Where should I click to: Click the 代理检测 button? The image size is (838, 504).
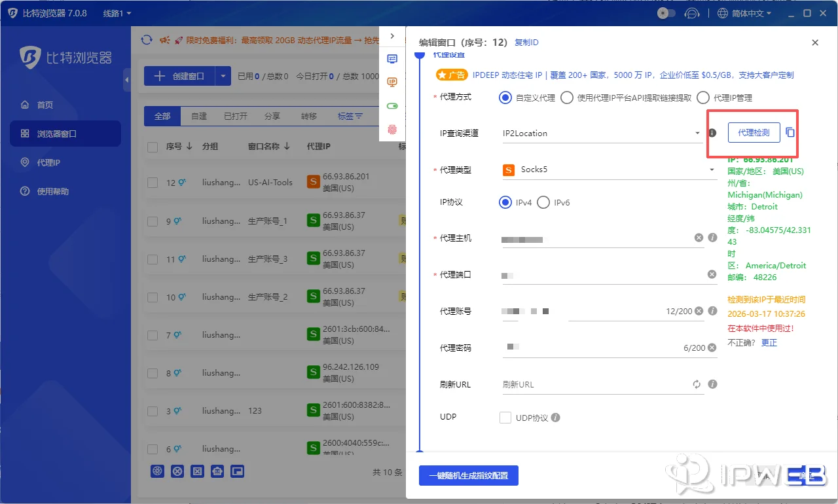754,132
